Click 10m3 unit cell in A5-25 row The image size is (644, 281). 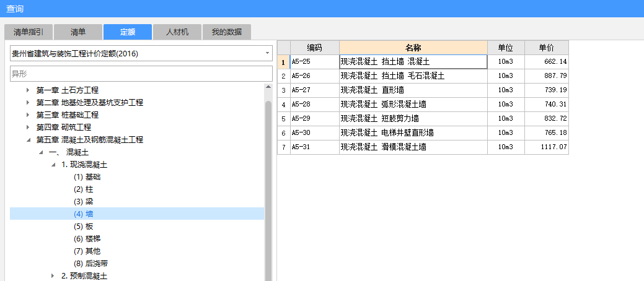pos(506,62)
